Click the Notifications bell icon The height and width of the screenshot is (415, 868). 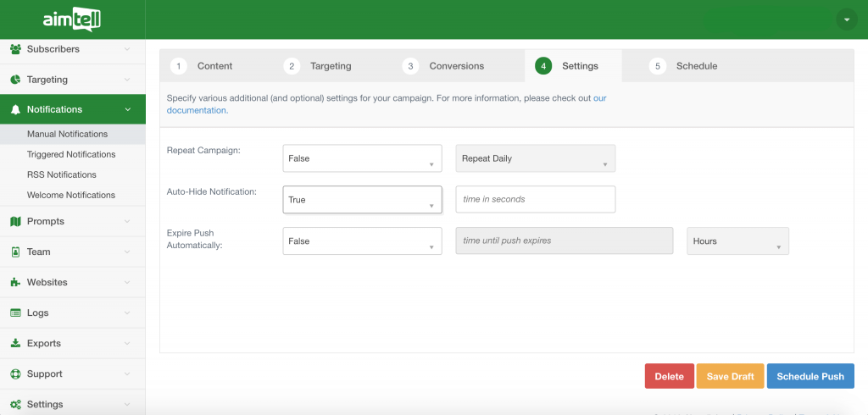coord(15,109)
